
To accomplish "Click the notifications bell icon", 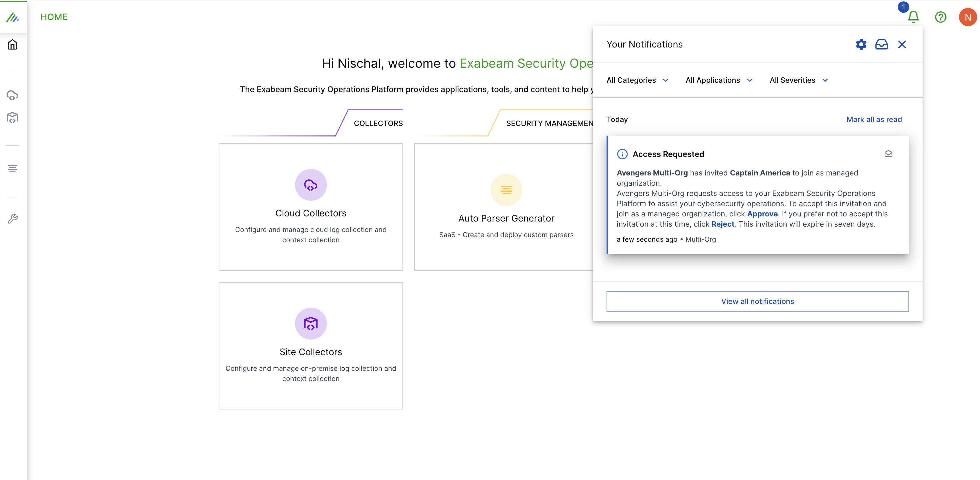I will pyautogui.click(x=913, y=17).
